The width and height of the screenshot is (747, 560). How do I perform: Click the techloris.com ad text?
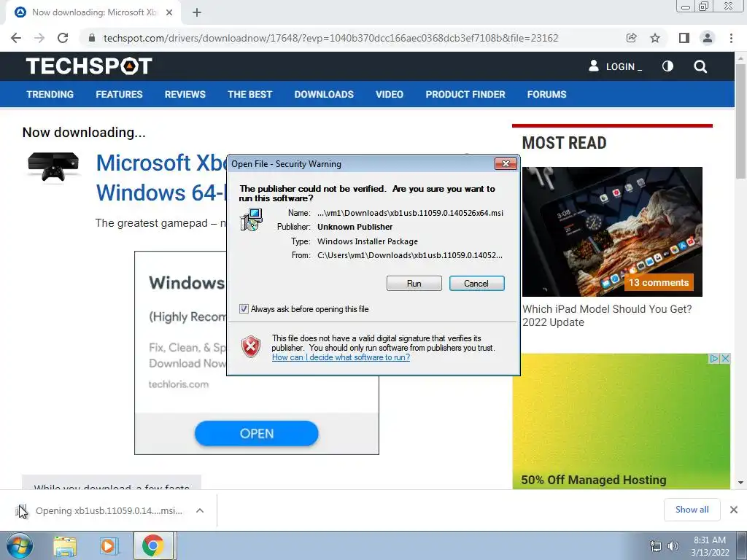(x=178, y=384)
